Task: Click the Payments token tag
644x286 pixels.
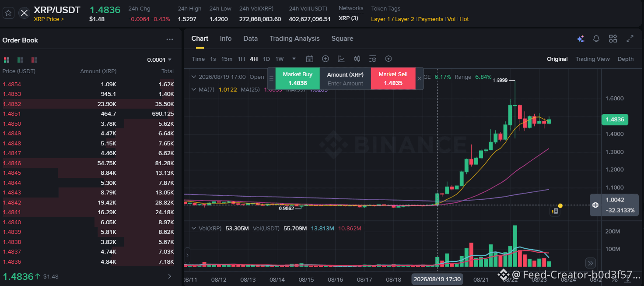Action: coord(430,19)
